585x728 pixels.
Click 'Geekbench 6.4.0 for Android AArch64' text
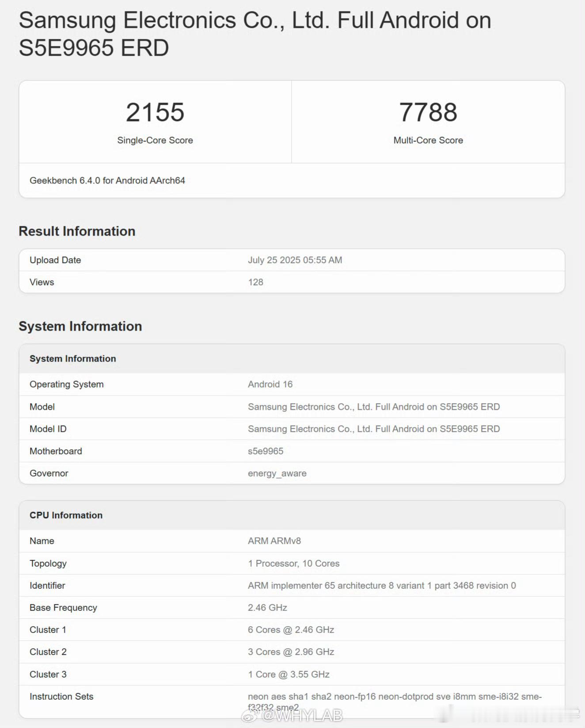tap(107, 180)
